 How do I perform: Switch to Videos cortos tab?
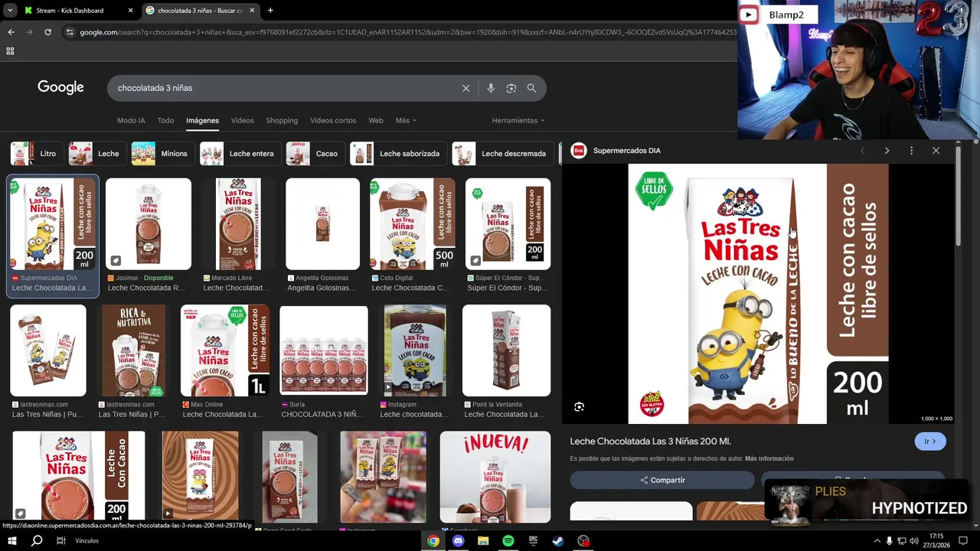coord(333,121)
